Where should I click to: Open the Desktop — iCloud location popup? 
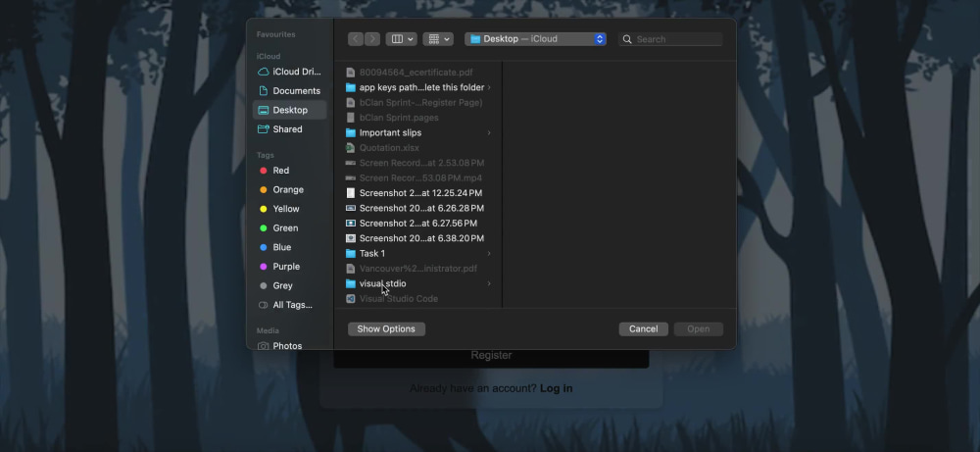coord(536,39)
